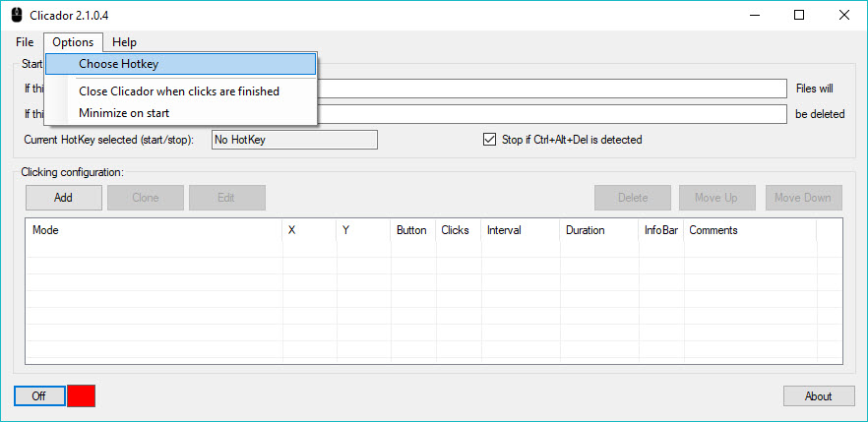
Task: Click the Add button
Action: [64, 198]
